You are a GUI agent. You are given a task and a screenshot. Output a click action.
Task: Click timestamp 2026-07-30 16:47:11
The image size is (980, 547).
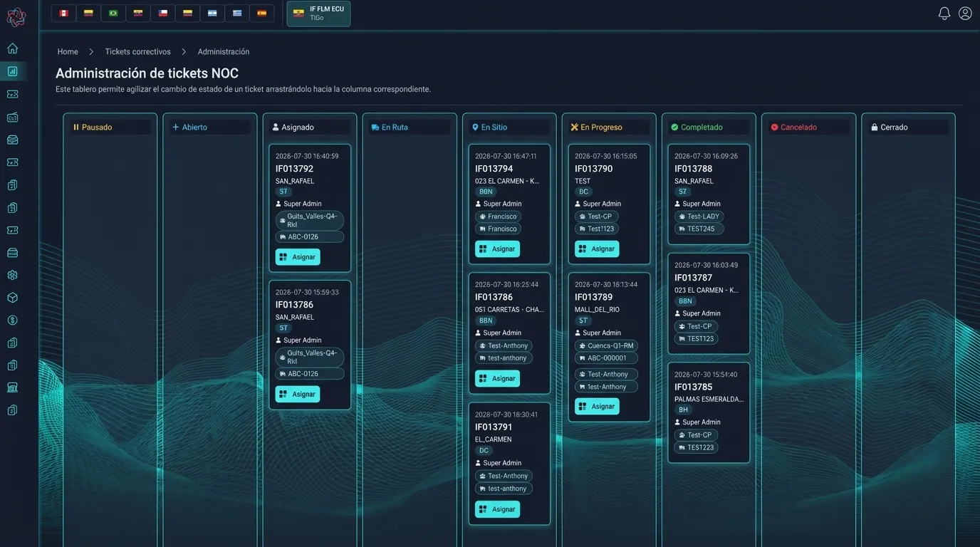(506, 156)
